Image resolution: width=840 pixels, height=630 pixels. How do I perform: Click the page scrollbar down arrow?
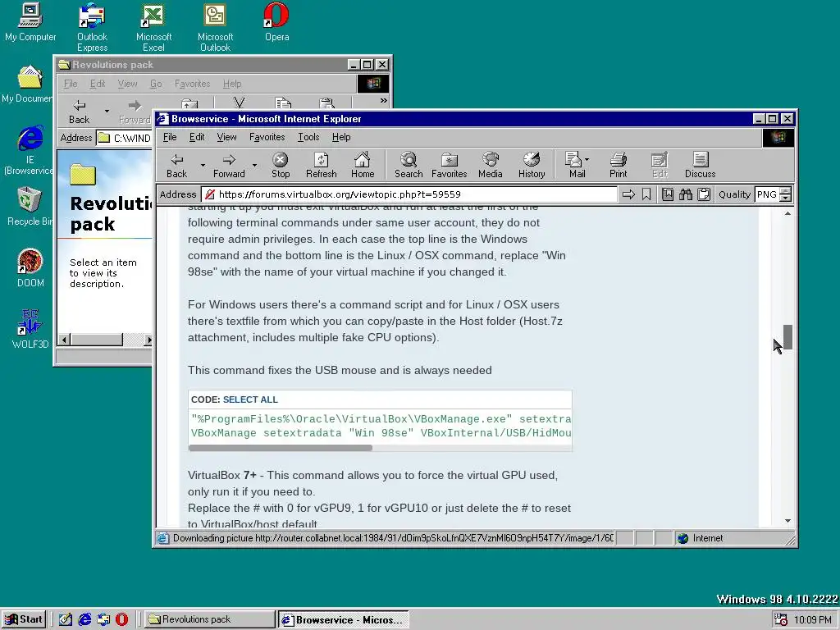[787, 521]
